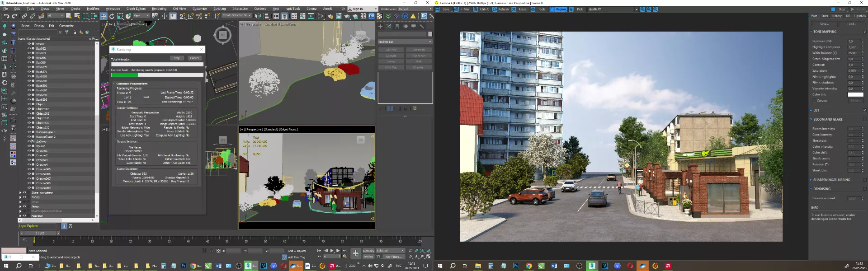Choose the Select by Name tool
Image resolution: width=868 pixels, height=271 pixels.
pyautogui.click(x=77, y=16)
